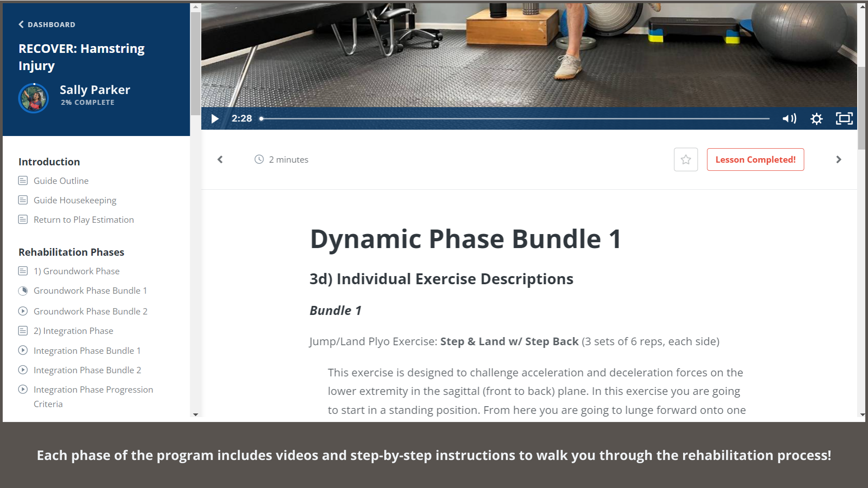Image resolution: width=868 pixels, height=488 pixels.
Task: Go back to Dashboard
Action: coord(47,24)
